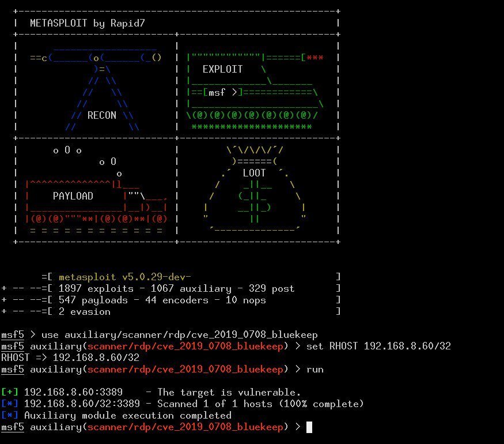Click the PAYLOAD ASCII art label
Screen dimensions: 504x444
(73, 196)
